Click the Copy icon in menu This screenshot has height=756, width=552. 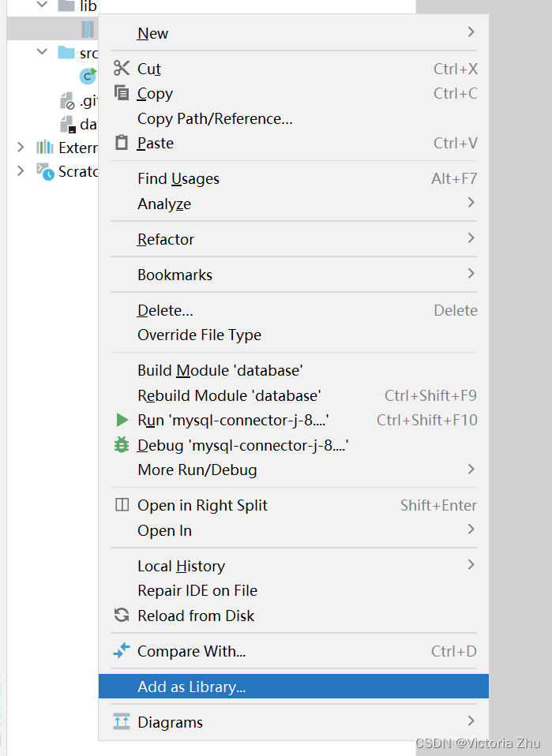(122, 92)
